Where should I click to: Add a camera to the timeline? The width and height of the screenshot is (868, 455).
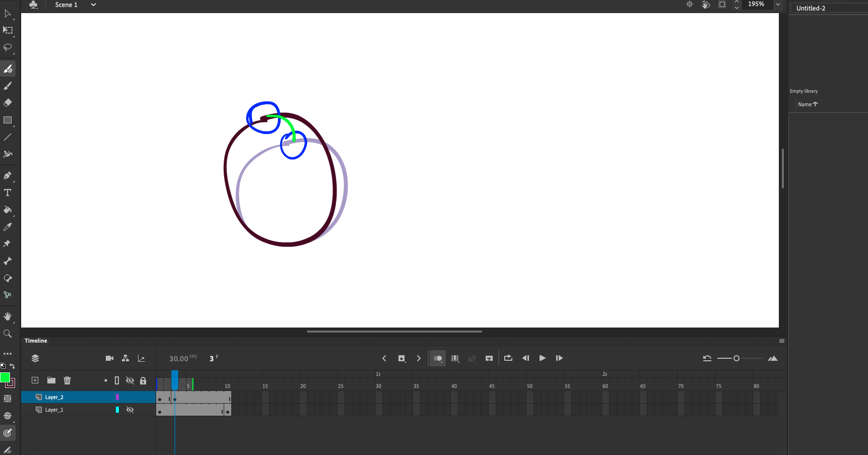pyautogui.click(x=109, y=358)
